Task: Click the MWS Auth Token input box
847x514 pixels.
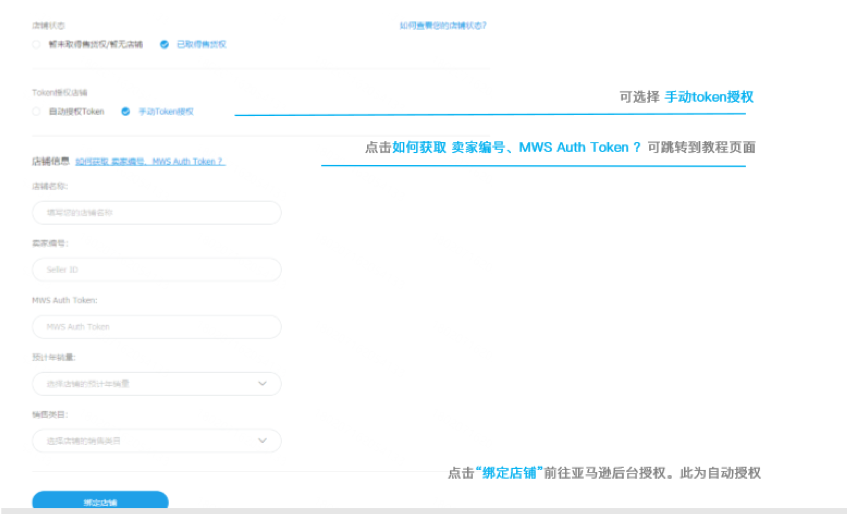Action: tap(157, 327)
